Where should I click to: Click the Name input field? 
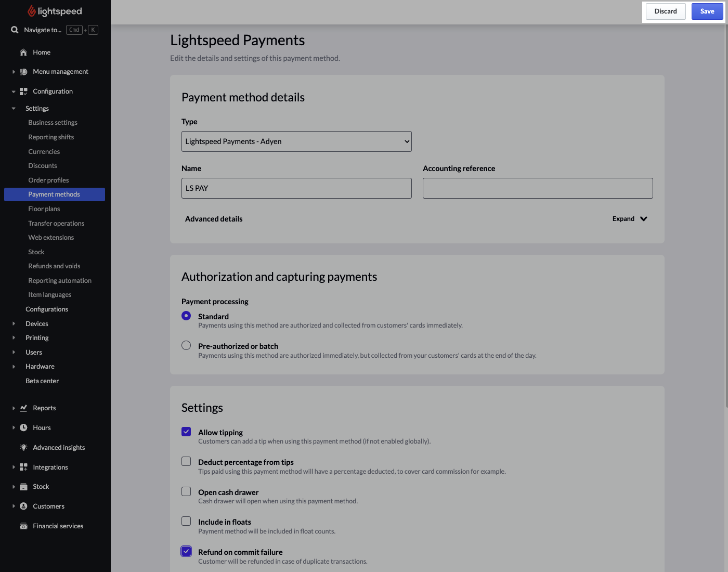click(296, 188)
